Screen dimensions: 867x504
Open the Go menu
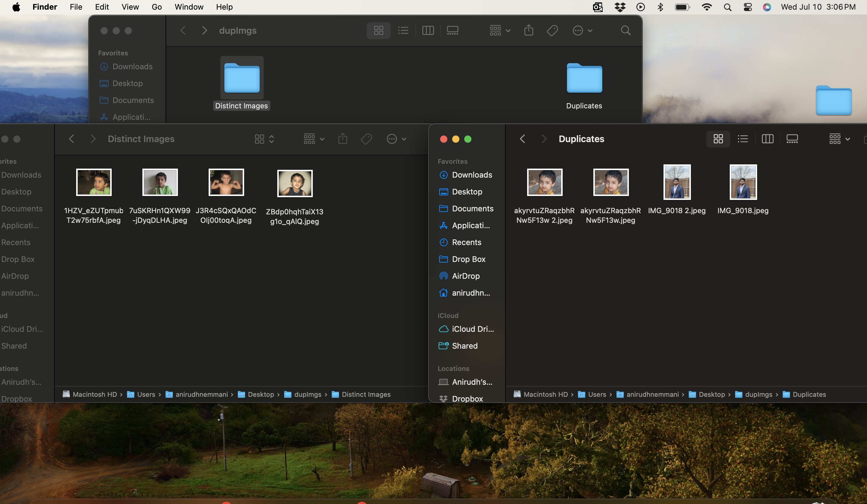[x=157, y=7]
